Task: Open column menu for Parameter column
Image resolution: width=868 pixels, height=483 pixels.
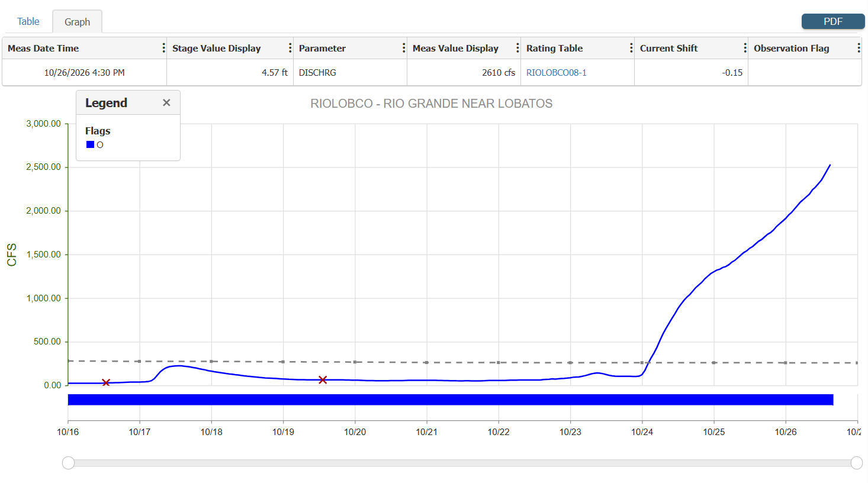Action: [403, 48]
